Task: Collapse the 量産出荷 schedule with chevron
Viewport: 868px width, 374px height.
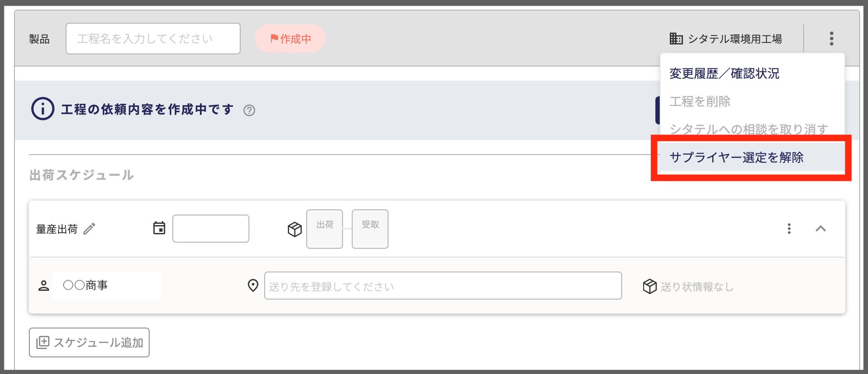Action: (821, 229)
